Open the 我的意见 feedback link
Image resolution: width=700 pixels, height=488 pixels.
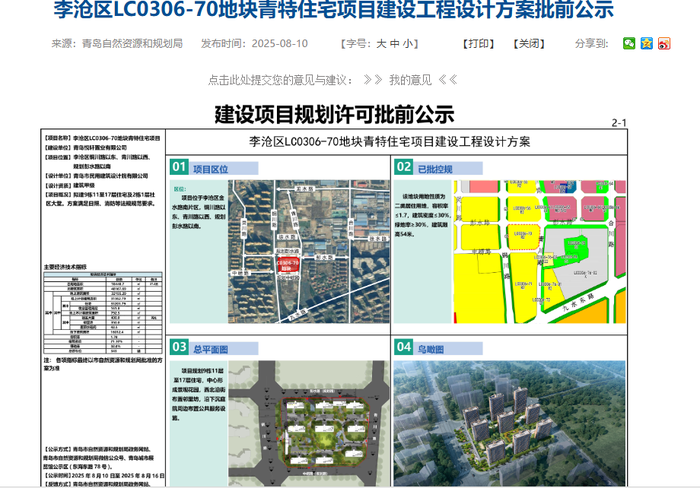point(410,80)
